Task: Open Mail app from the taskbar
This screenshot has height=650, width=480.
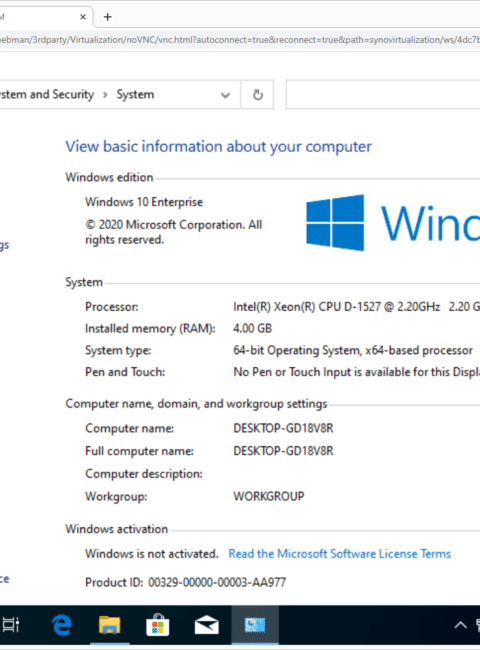Action: coord(206,625)
